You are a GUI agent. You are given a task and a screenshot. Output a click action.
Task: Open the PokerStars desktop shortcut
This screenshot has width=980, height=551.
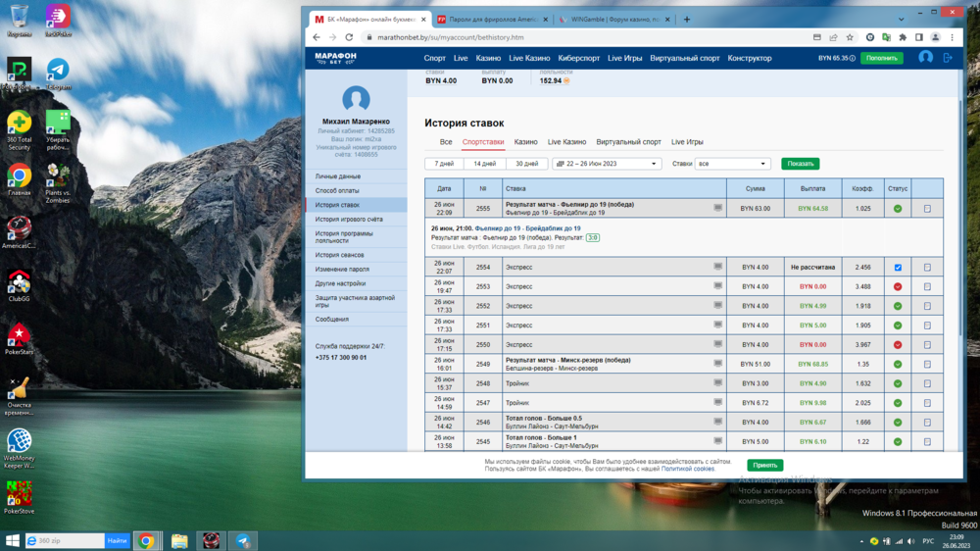point(19,338)
